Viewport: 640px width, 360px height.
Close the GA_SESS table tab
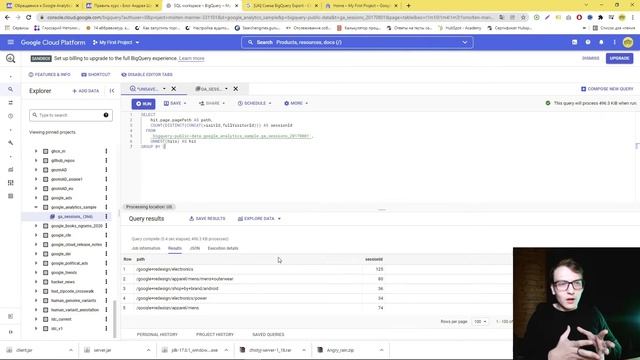pos(236,89)
